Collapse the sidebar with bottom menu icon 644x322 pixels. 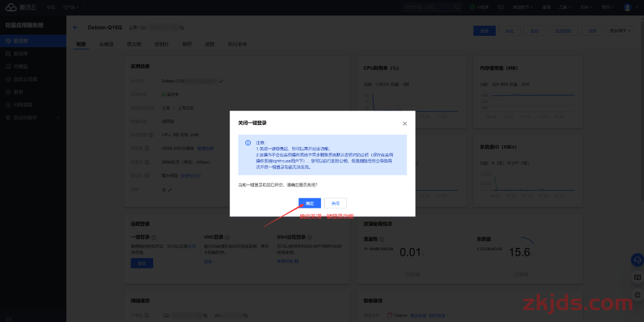pos(8,318)
